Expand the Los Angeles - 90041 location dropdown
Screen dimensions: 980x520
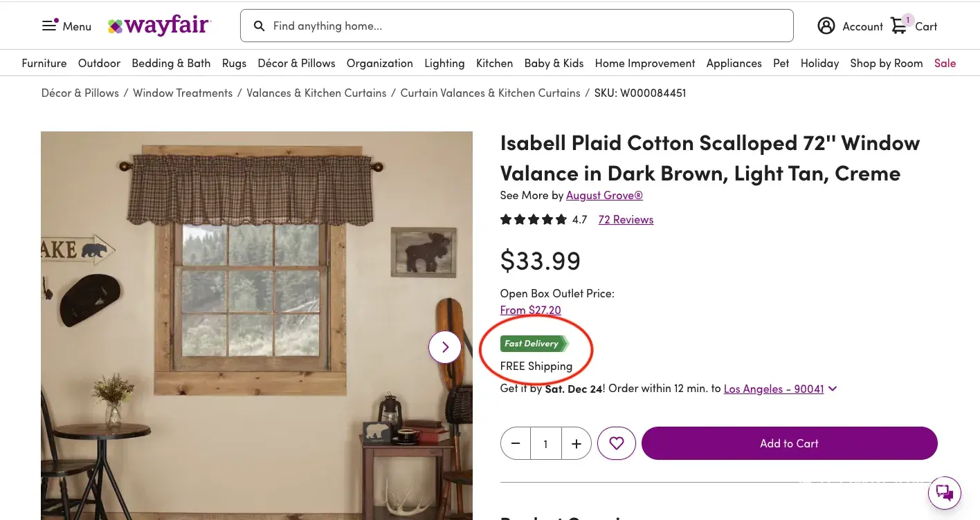tap(833, 389)
